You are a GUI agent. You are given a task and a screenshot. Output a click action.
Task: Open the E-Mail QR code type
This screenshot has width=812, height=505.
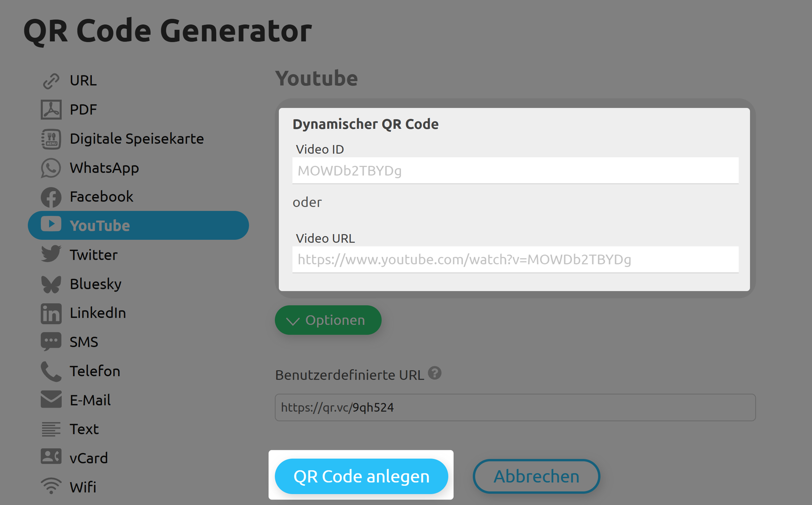pos(90,400)
